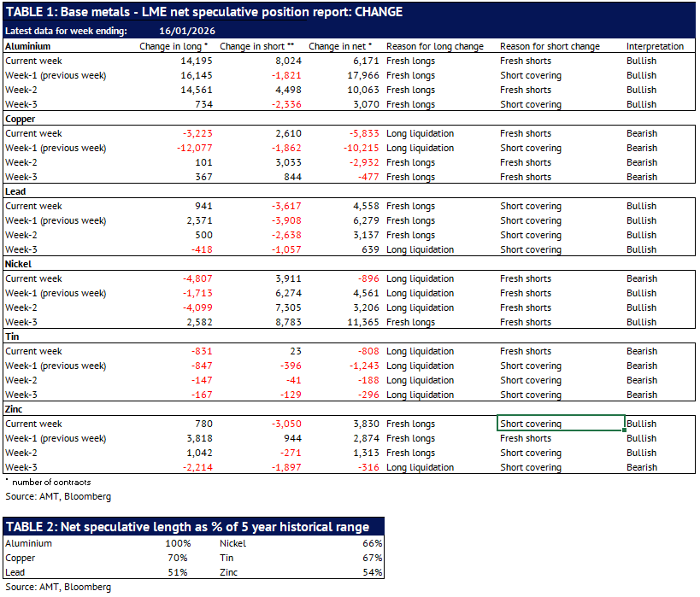700x597 pixels.
Task: Select the Zinc 54% value in Table 2
Action: (x=372, y=572)
